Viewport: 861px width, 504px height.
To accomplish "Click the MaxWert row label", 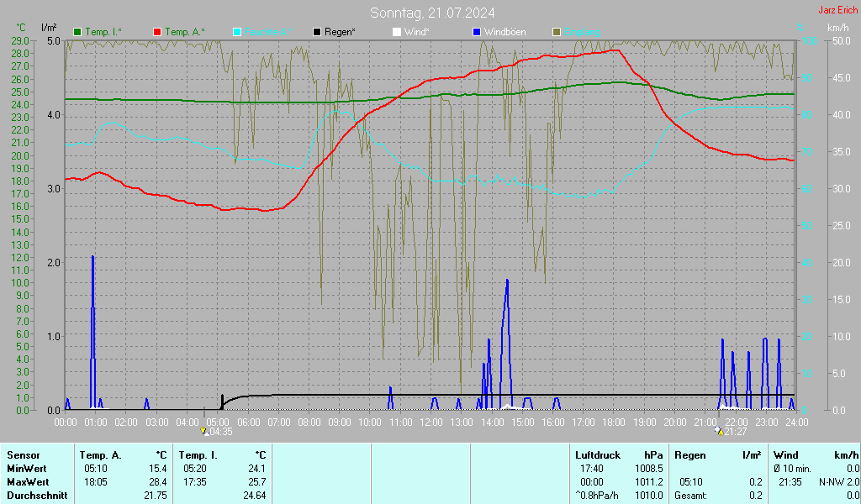I will point(29,482).
